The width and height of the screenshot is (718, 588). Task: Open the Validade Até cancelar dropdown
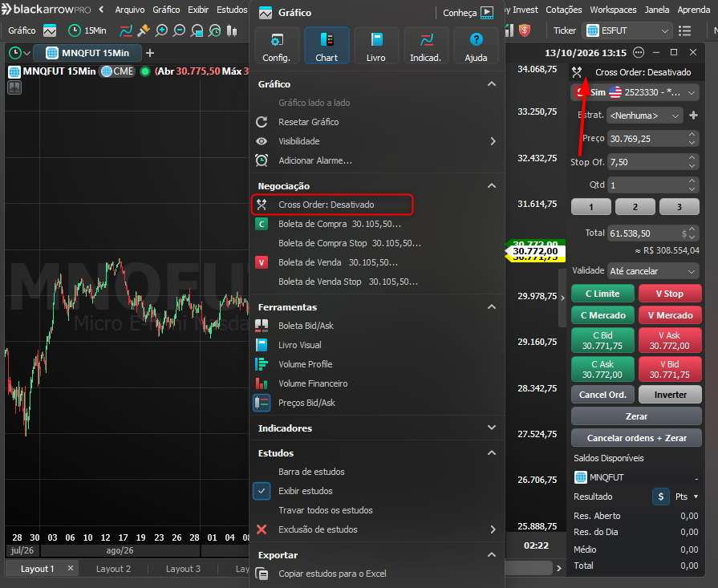[653, 271]
